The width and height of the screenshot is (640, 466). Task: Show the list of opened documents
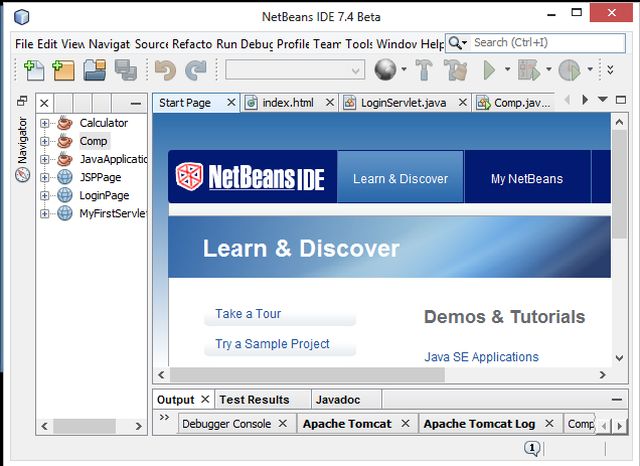603,99
